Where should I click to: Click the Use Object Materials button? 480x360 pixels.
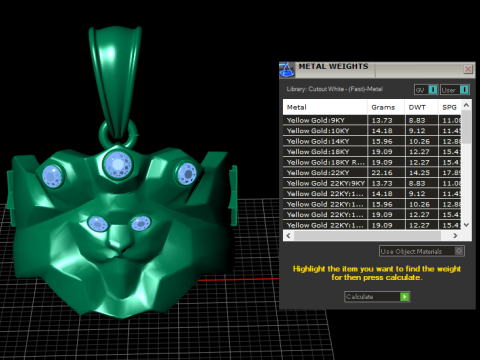[x=421, y=251]
